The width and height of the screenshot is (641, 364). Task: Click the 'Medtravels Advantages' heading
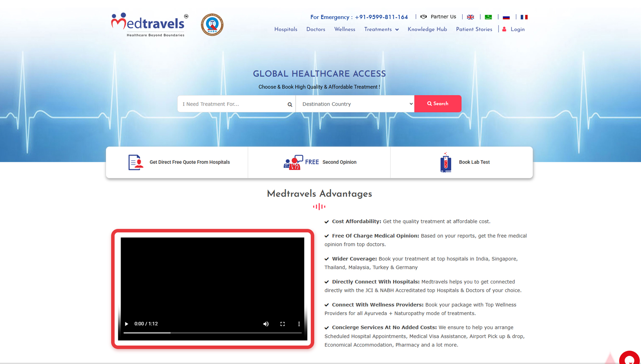point(319,194)
